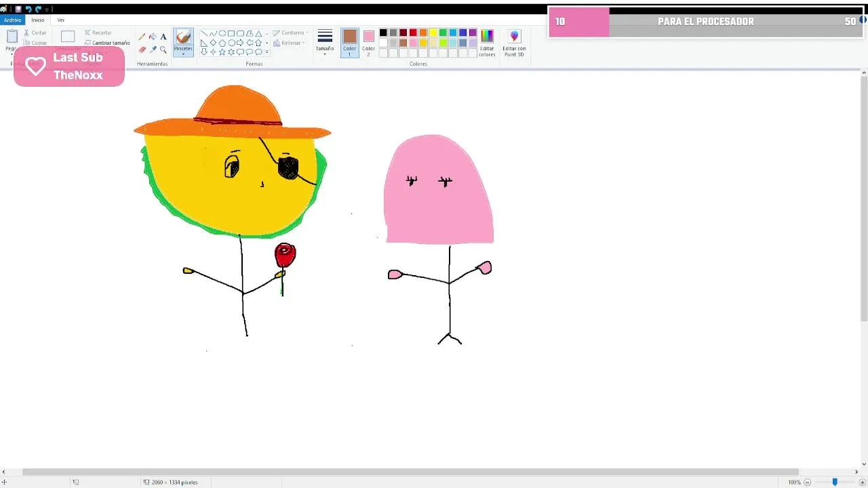The height and width of the screenshot is (488, 868).
Task: Select the Fill with color bucket tool
Action: (x=153, y=37)
